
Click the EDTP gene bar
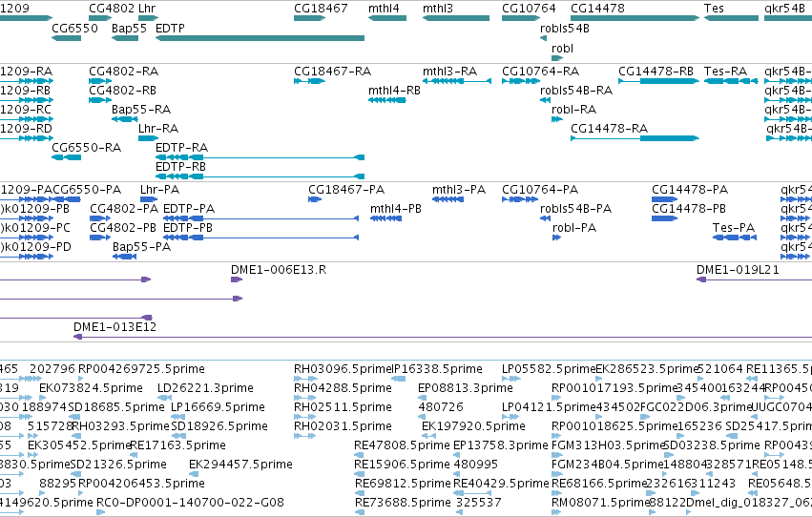tap(260, 38)
